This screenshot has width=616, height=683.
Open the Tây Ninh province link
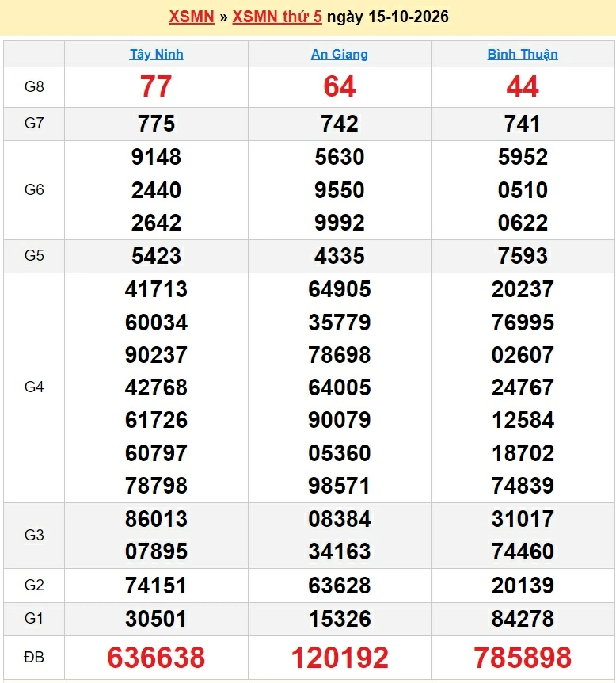[x=156, y=54]
